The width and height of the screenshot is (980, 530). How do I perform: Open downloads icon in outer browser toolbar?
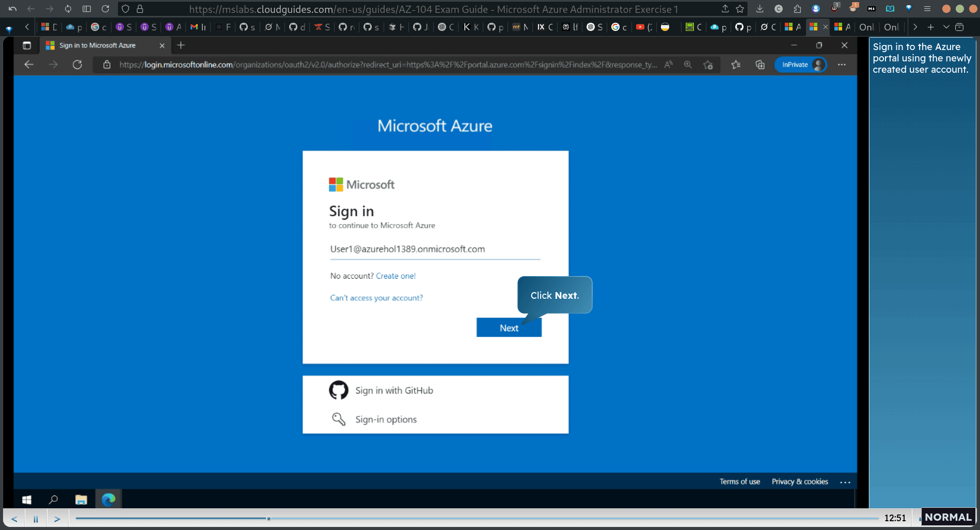(760, 9)
